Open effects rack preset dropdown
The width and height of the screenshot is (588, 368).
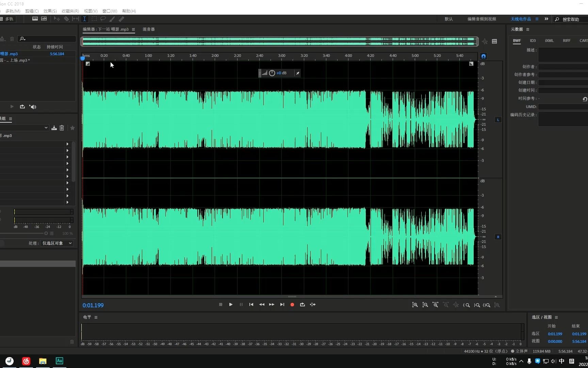(x=46, y=128)
